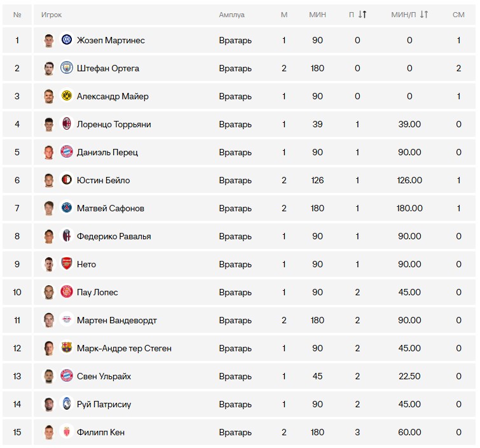Sort by МИН/П column arrows icon

tap(424, 14)
